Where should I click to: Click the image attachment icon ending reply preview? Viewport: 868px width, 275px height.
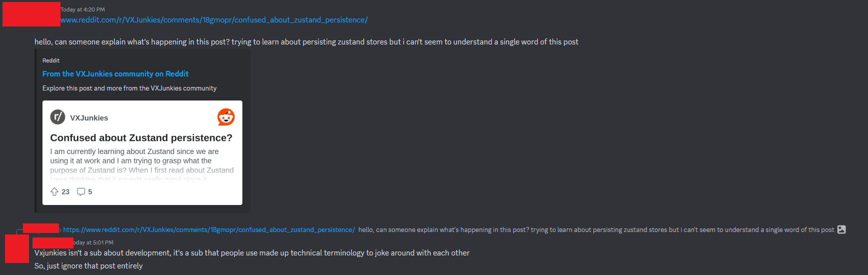coord(842,229)
